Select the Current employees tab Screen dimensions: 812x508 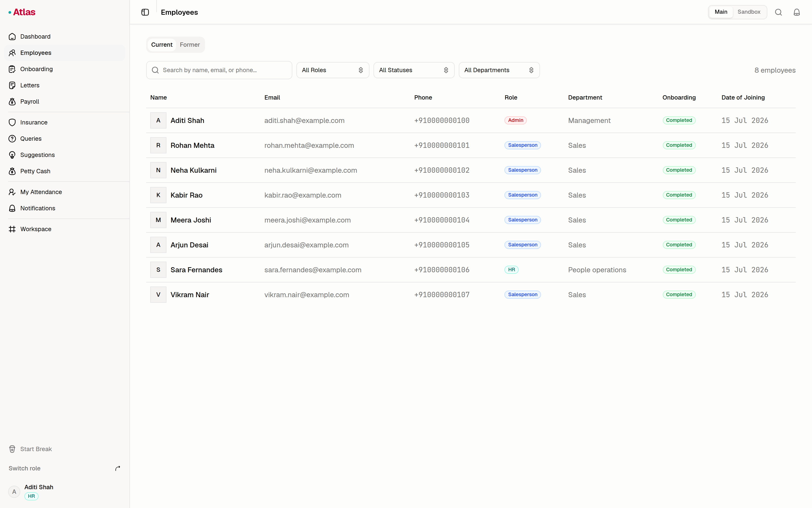pyautogui.click(x=162, y=45)
